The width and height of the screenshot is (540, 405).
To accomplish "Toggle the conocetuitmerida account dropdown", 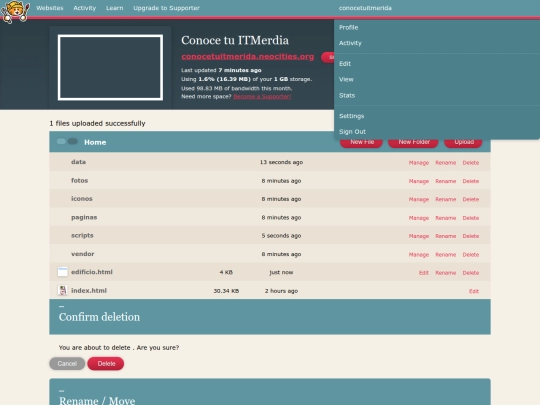I will coord(365,8).
